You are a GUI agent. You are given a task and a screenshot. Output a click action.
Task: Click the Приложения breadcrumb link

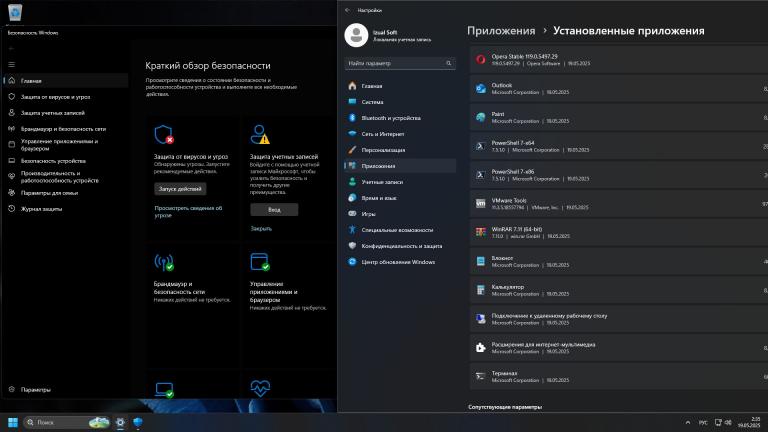pyautogui.click(x=501, y=31)
